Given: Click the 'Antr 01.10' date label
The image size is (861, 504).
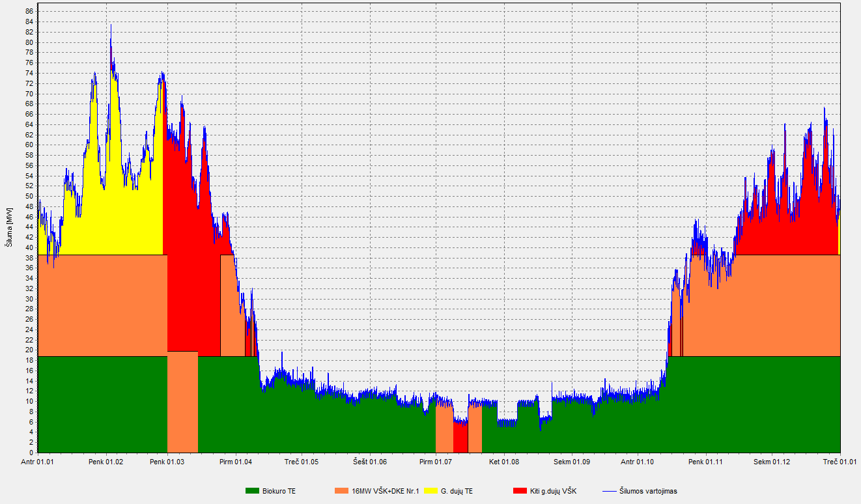Looking at the screenshot, I should [636, 462].
